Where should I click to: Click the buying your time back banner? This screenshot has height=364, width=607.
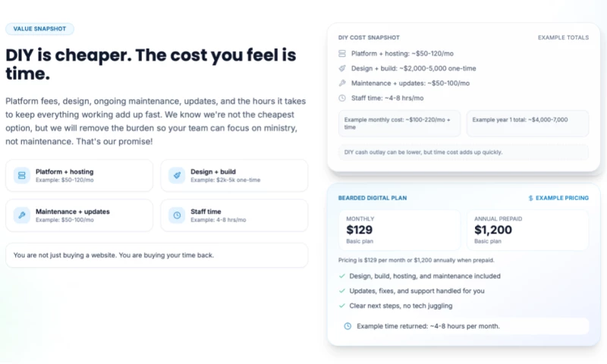coord(156,255)
